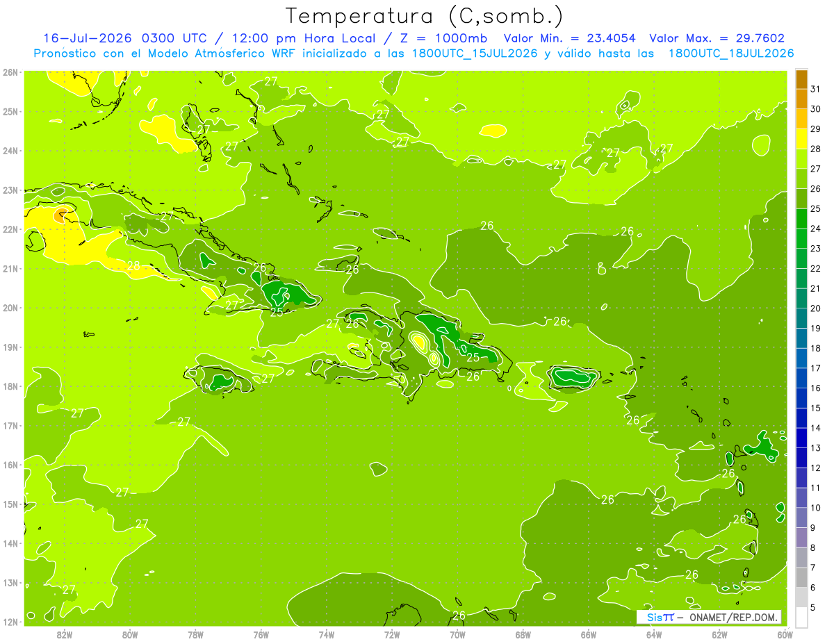
Task: Click the '72W' longitude axis label
Action: point(392,634)
